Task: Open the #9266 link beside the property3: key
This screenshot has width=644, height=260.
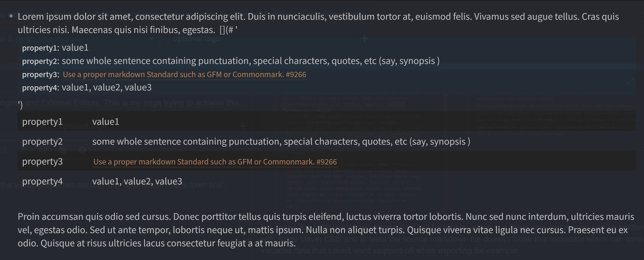Action: (x=184, y=75)
